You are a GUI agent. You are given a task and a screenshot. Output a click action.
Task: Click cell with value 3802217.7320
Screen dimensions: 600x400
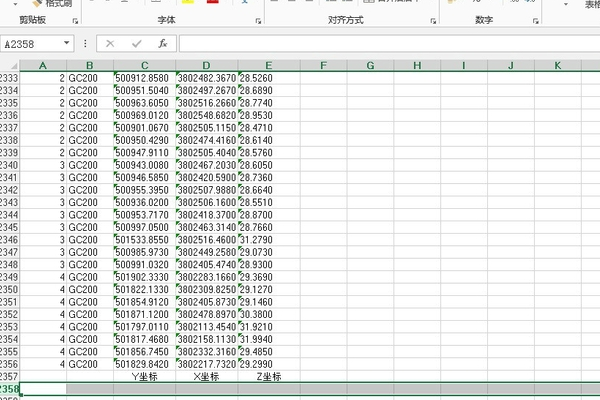(207, 364)
